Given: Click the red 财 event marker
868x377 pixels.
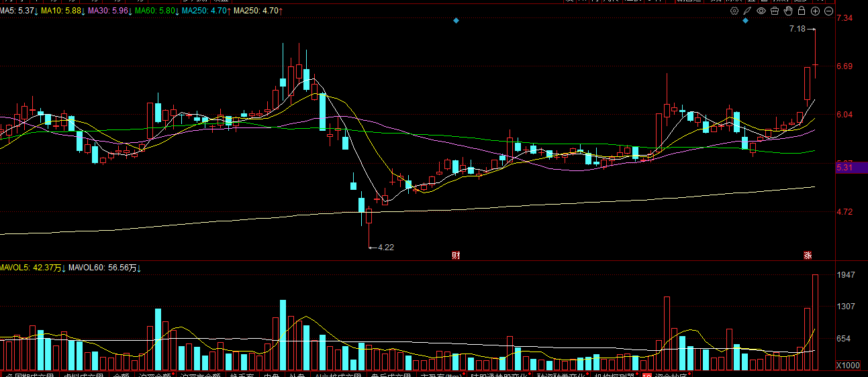Looking at the screenshot, I should click(456, 255).
